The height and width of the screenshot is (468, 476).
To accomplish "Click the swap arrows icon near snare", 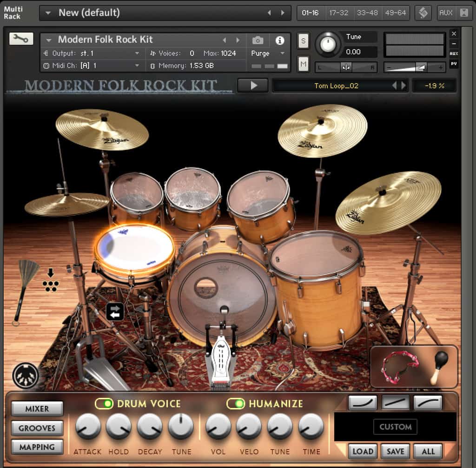I will point(115,311).
